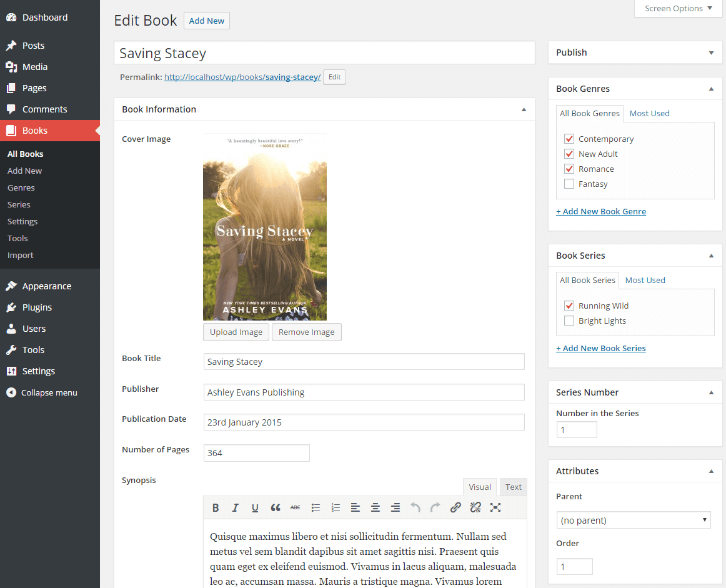The width and height of the screenshot is (726, 588).
Task: Click the Upload Image button
Action: pos(236,332)
